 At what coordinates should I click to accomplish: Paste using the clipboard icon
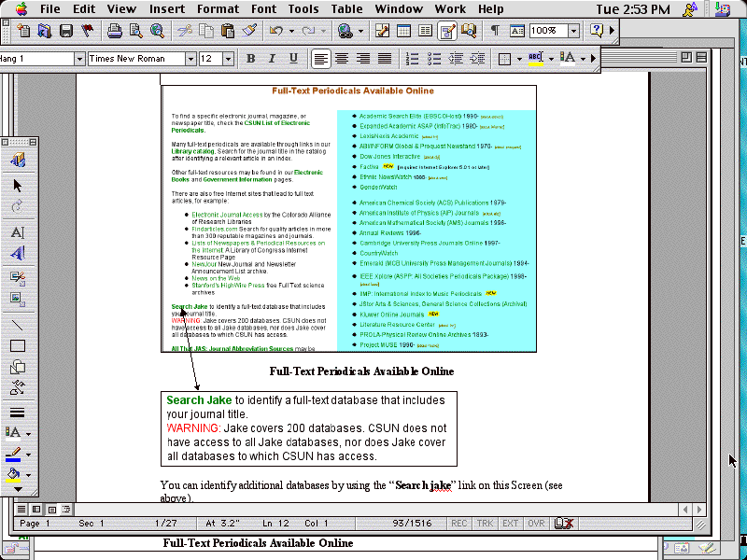tap(228, 31)
